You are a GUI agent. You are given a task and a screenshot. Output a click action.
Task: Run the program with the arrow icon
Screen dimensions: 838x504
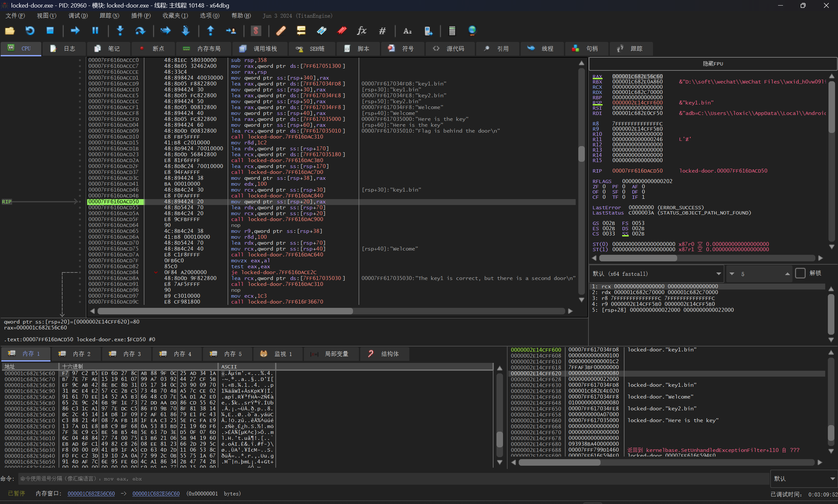[75, 31]
